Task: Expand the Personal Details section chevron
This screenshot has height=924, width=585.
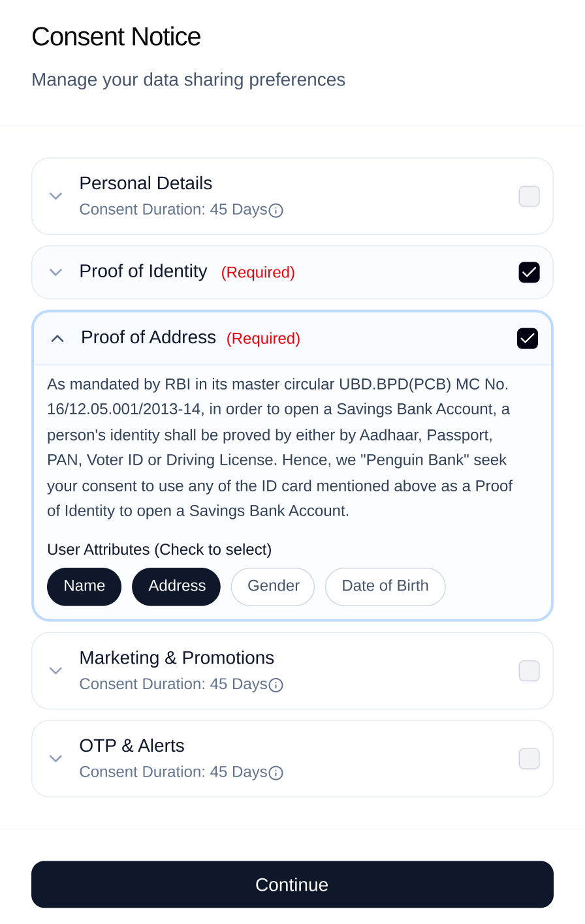Action: coord(56,196)
